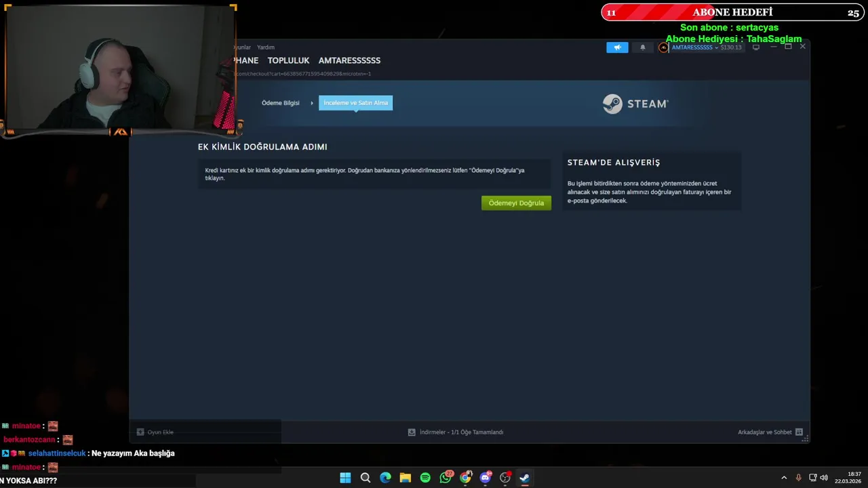Click the checkout URL address bar
This screenshot has height=488, width=868.
(302, 73)
